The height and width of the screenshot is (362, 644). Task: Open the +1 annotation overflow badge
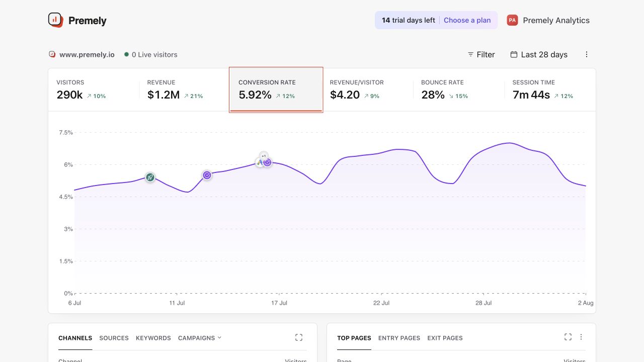coord(264,156)
